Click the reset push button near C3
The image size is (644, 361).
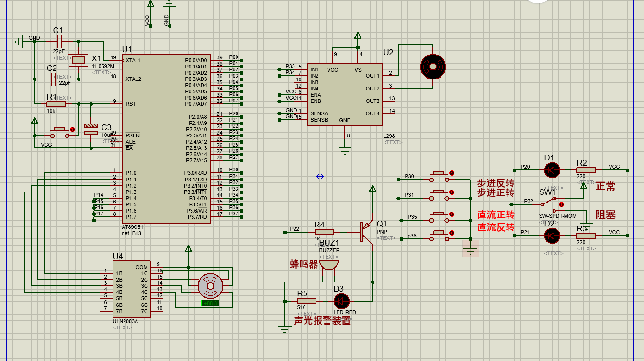coord(61,132)
